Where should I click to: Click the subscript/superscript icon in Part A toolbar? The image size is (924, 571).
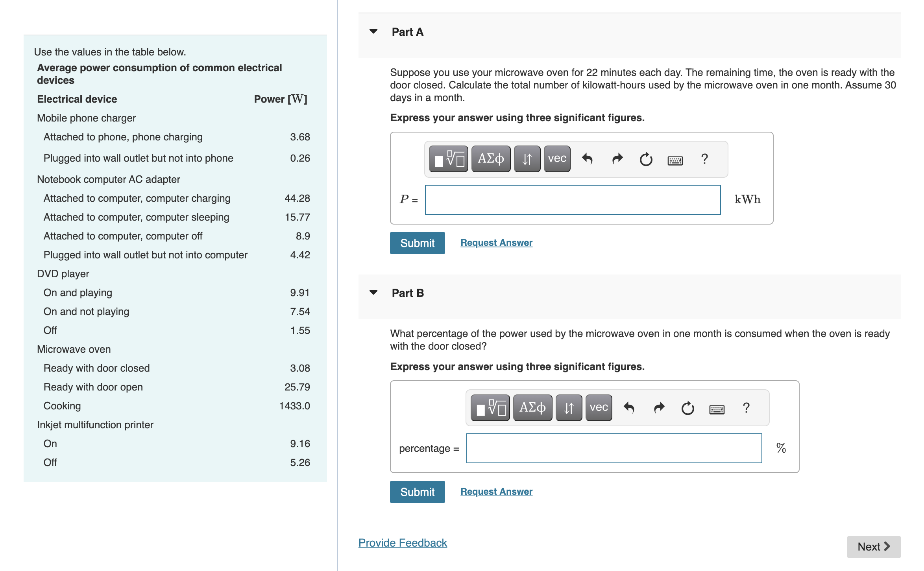527,159
